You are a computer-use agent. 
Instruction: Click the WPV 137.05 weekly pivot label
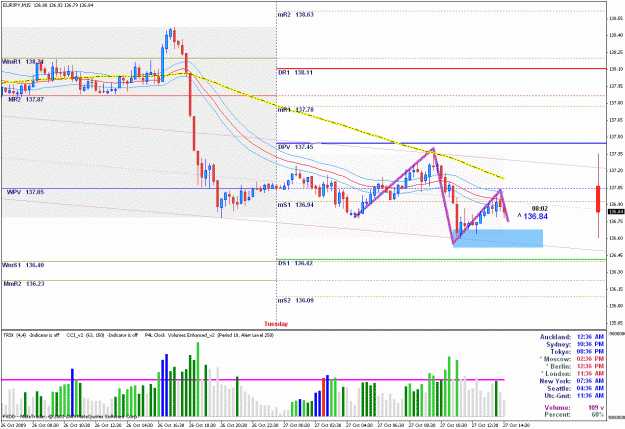pos(26,192)
